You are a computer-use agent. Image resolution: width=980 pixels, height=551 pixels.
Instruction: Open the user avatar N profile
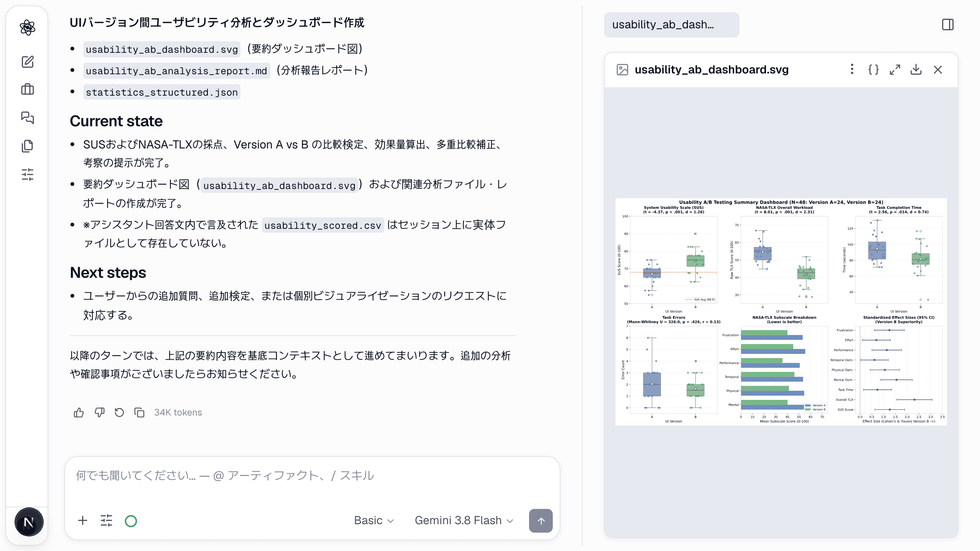[x=29, y=522]
